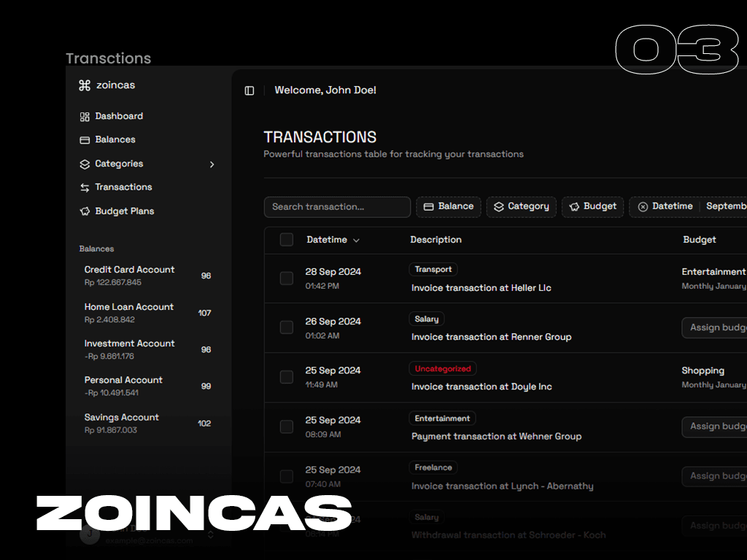
Task: Click the Search transaction input field
Action: click(x=337, y=207)
